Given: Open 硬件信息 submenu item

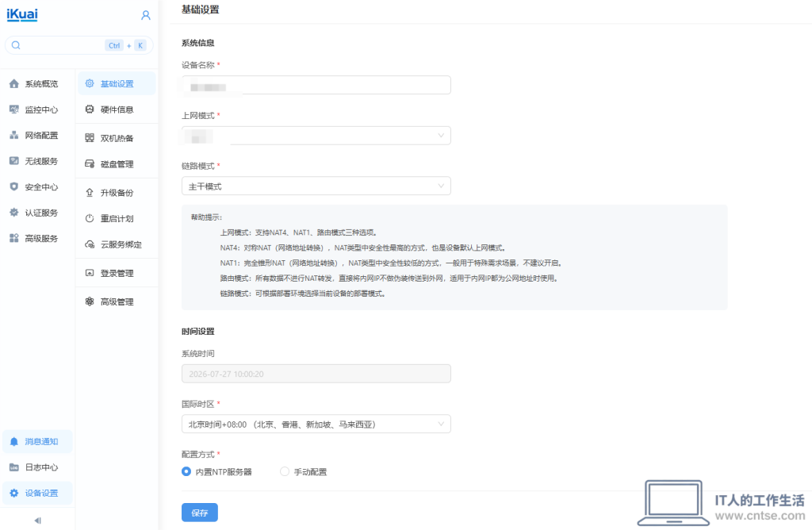Looking at the screenshot, I should point(117,109).
